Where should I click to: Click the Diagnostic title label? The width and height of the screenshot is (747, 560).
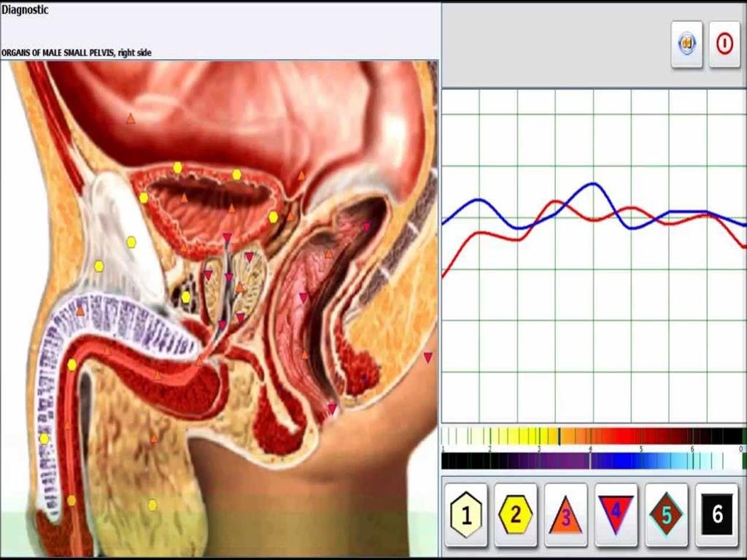point(26,10)
